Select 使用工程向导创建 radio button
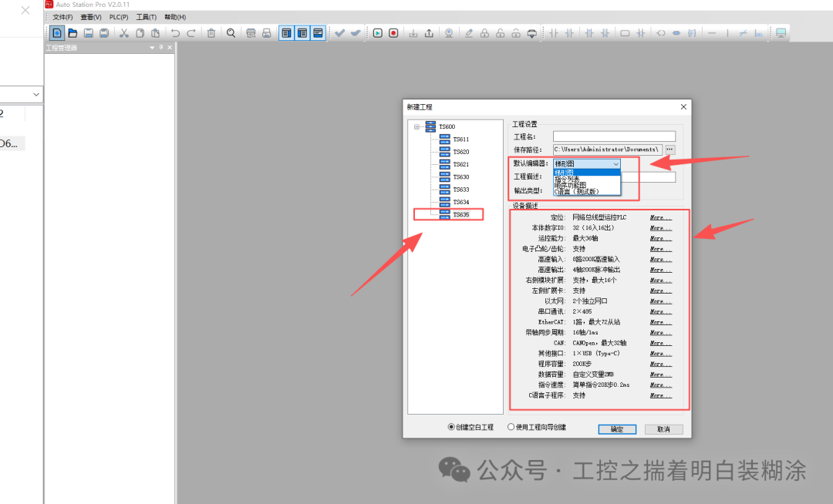 pyautogui.click(x=511, y=427)
